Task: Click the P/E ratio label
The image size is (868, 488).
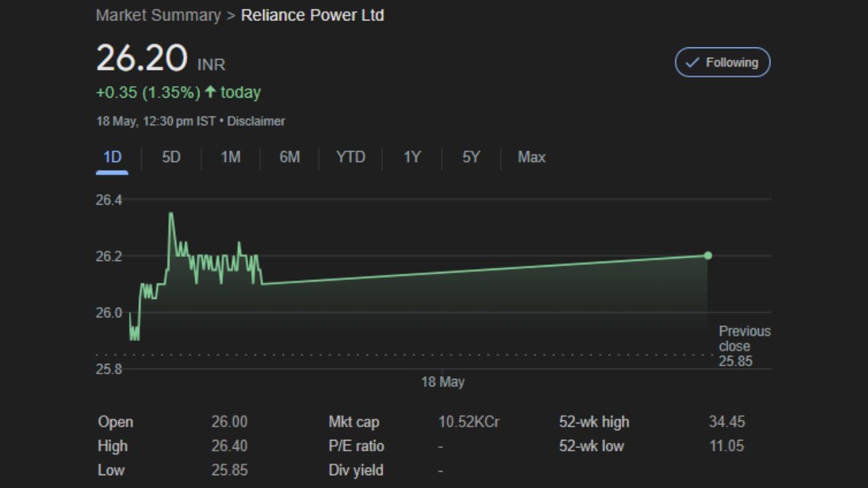Action: [356, 446]
